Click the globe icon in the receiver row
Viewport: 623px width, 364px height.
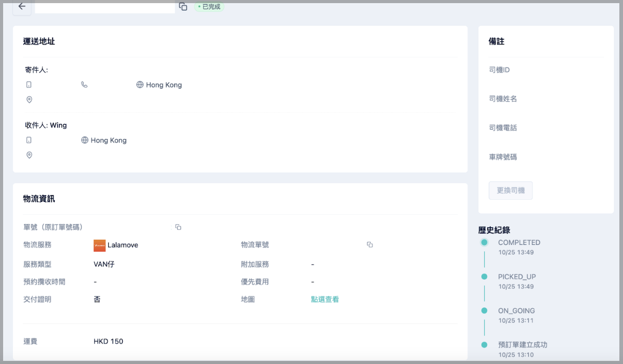tap(85, 140)
